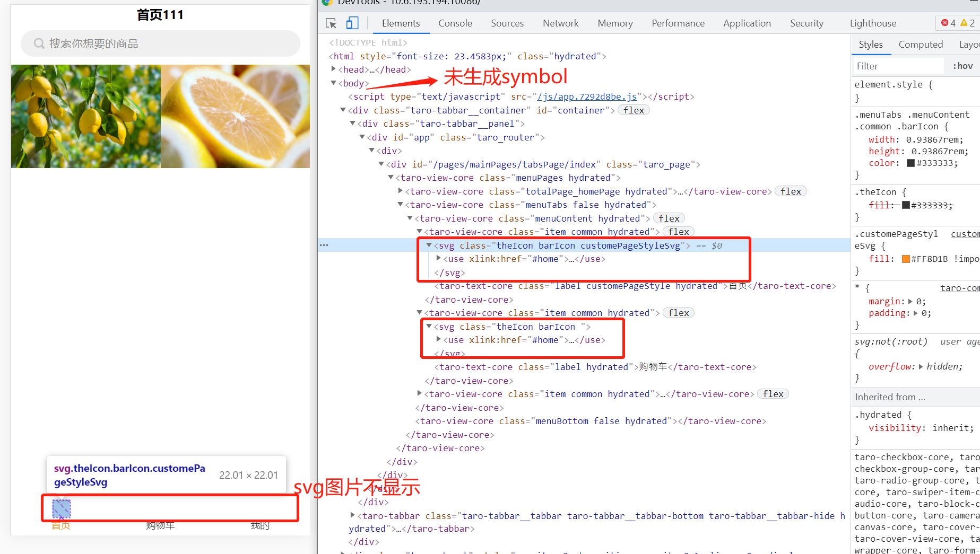980x554 pixels.
Task: Toggle the :hov pseudo-class button
Action: click(x=962, y=66)
